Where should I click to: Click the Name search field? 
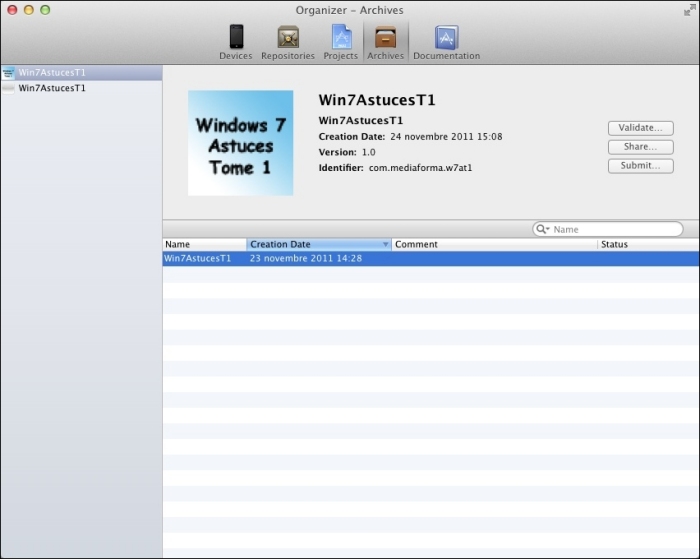(614, 229)
